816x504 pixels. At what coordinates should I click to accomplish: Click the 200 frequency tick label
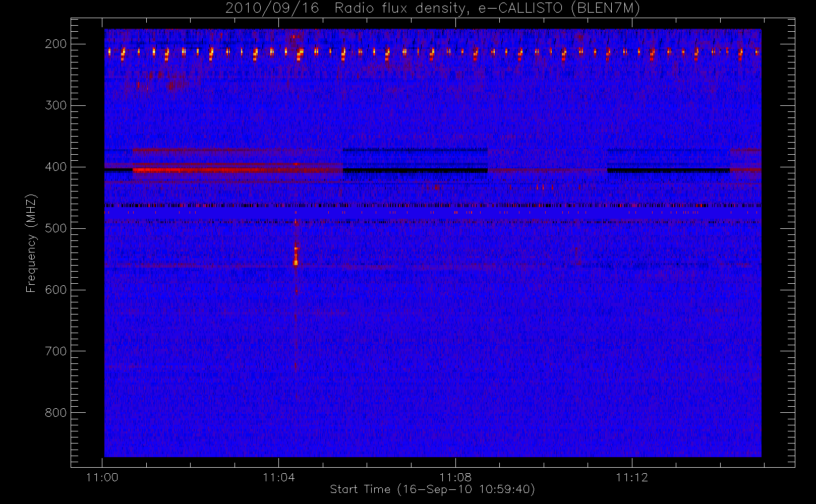(56, 44)
